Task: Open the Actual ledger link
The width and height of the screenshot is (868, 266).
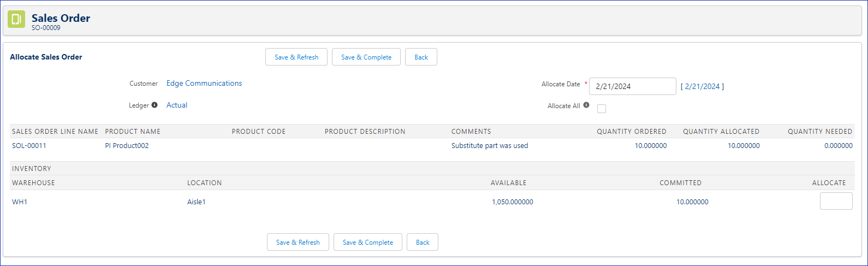Action: coord(177,105)
